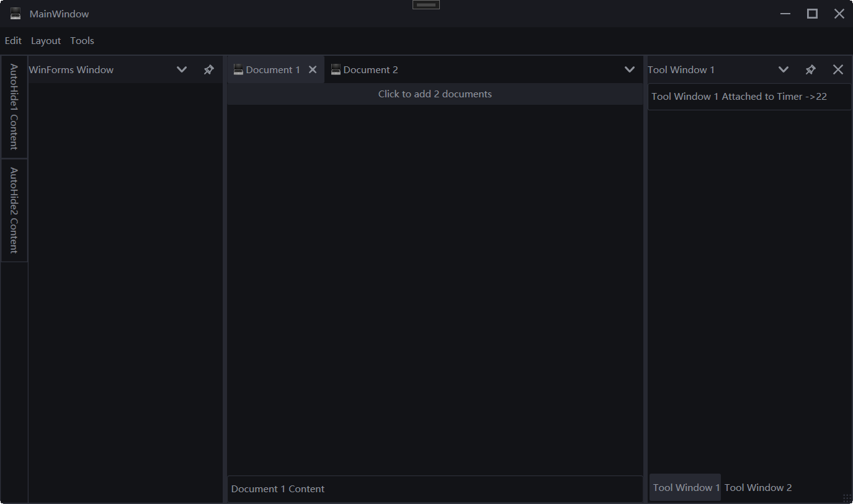Image resolution: width=853 pixels, height=504 pixels.
Task: Click the Document 2 tab icon
Action: pos(336,69)
